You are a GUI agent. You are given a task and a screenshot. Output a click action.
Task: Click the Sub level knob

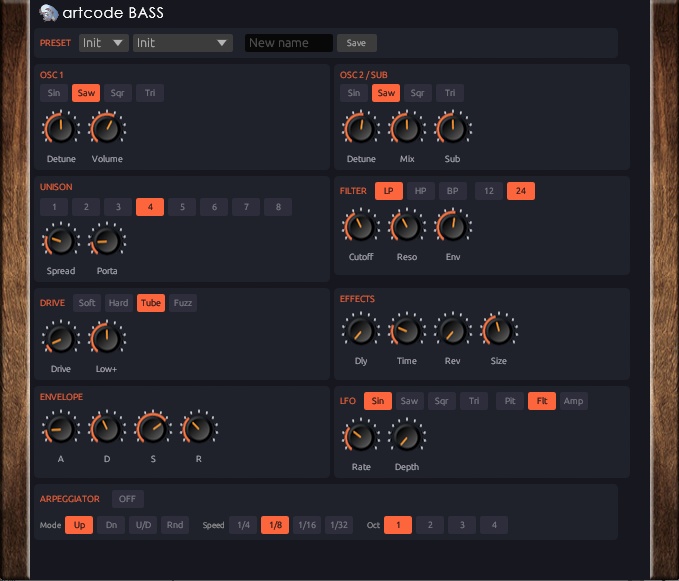click(x=453, y=128)
